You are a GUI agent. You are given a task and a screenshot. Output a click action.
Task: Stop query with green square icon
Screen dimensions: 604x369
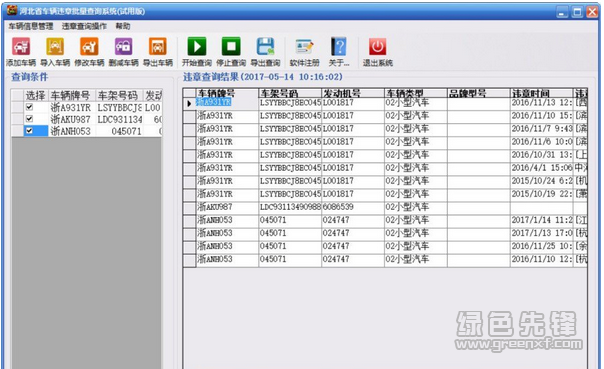(x=231, y=47)
